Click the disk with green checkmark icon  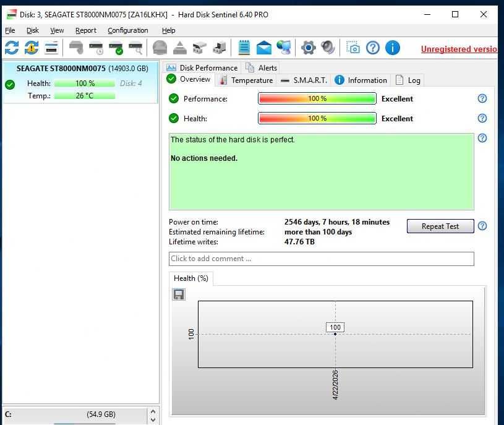click(x=116, y=48)
